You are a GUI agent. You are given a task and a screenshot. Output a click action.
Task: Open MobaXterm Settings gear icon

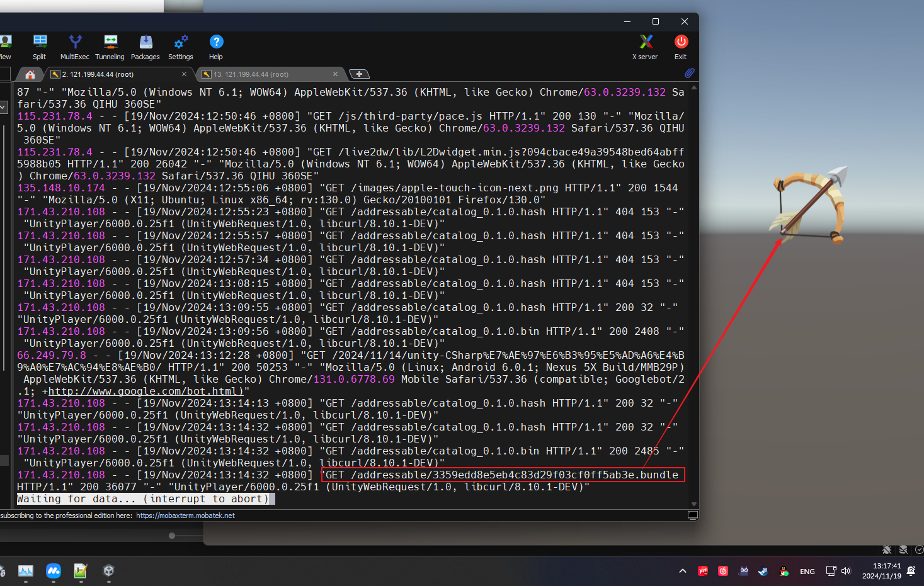181,47
